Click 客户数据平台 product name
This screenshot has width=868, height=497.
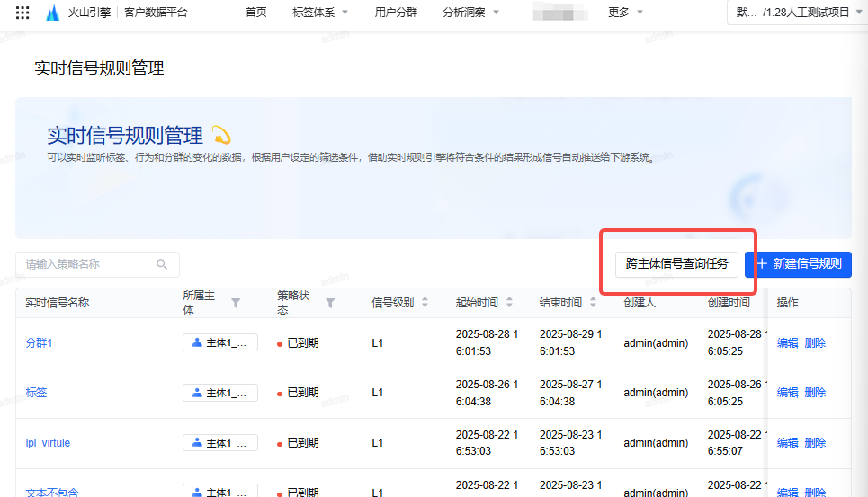(156, 13)
